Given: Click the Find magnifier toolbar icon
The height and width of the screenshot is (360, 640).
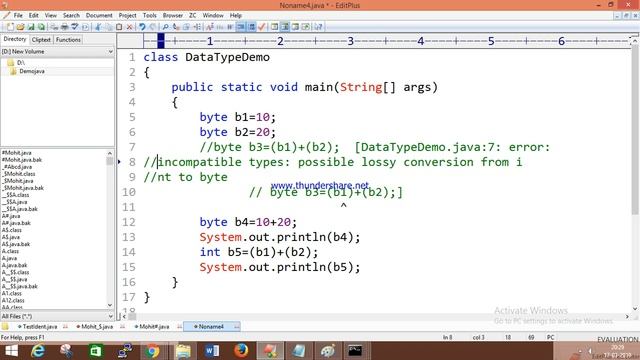Looking at the screenshot, I should coord(165,27).
